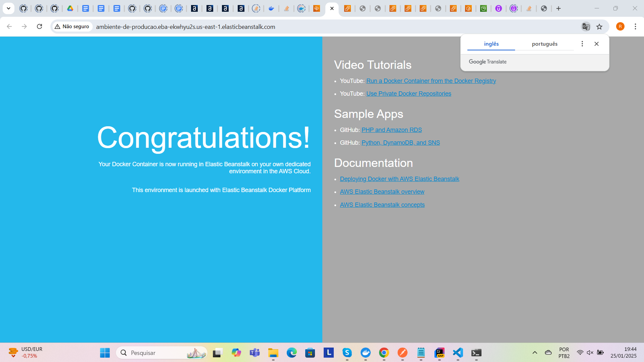Open the Wi-Fi network tray icon
Screen dimensions: 644x362
click(580, 353)
